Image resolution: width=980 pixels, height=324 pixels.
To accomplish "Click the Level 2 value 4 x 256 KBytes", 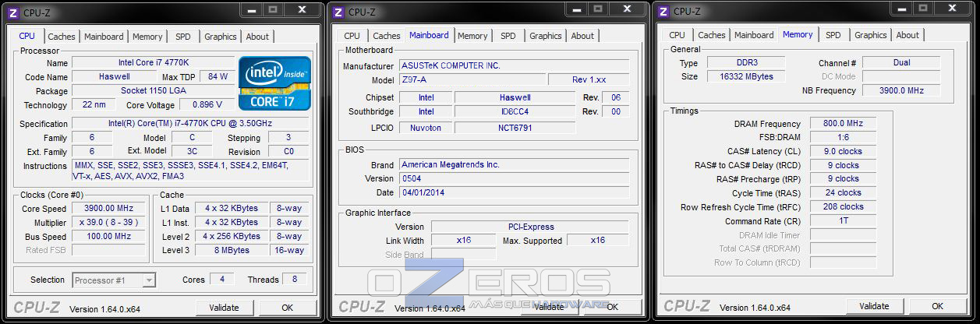I will click(x=232, y=236).
